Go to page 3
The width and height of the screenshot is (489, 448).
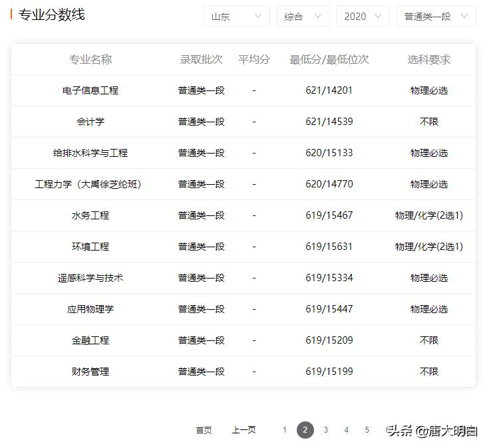[x=325, y=430]
